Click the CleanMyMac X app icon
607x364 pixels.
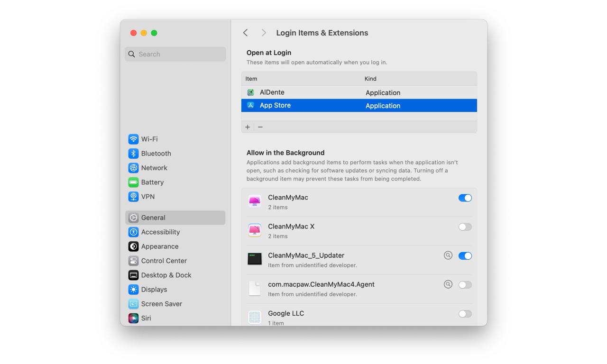[255, 230]
